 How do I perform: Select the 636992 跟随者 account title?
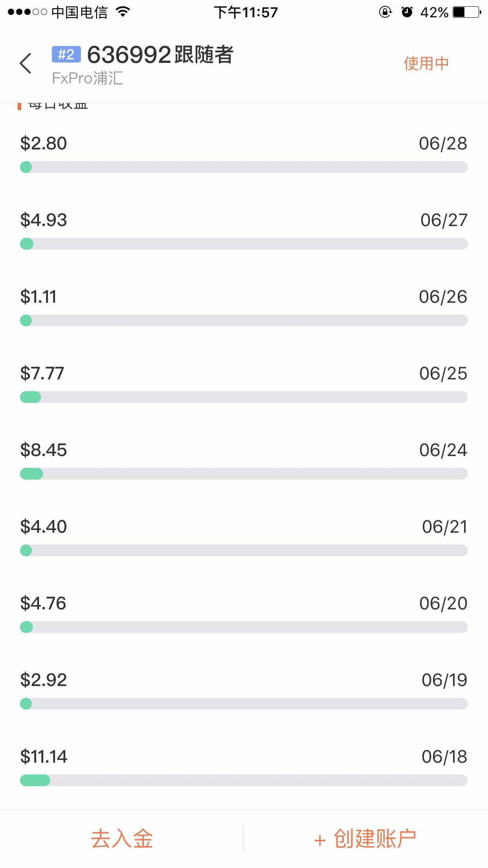coord(160,54)
